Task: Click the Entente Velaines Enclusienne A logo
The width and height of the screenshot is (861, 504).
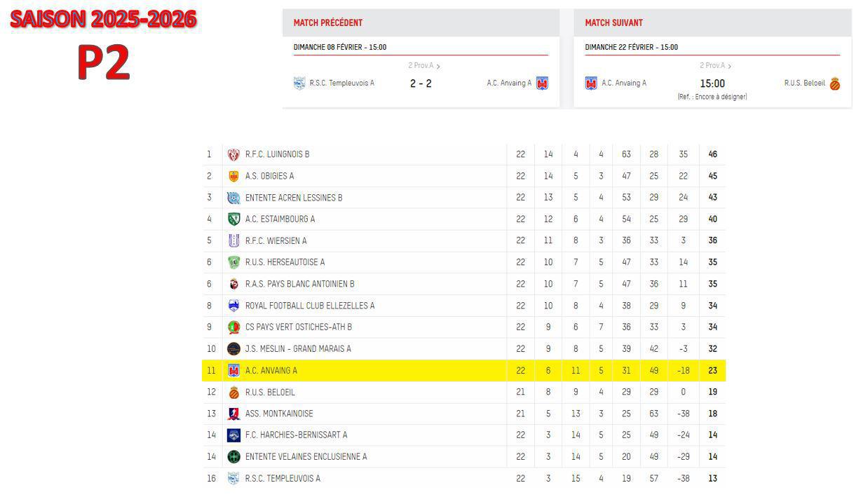Action: (233, 456)
